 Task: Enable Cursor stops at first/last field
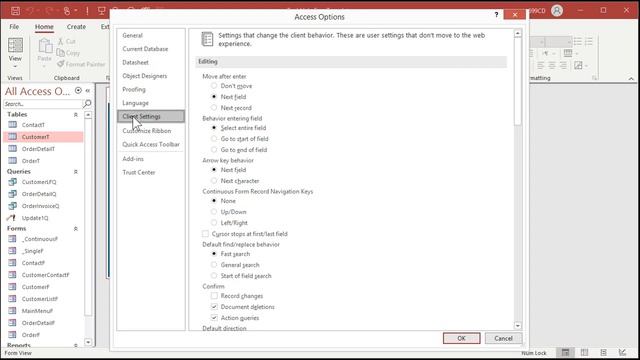[205, 234]
